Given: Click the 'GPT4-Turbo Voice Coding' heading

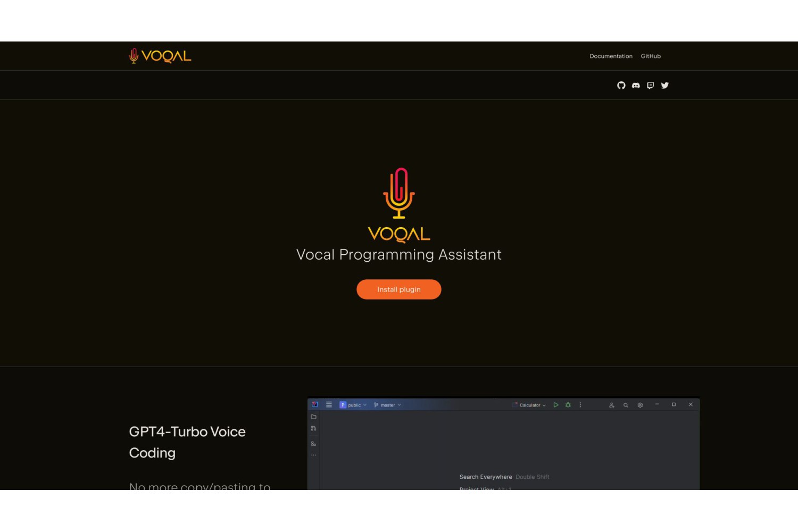Looking at the screenshot, I should point(187,442).
